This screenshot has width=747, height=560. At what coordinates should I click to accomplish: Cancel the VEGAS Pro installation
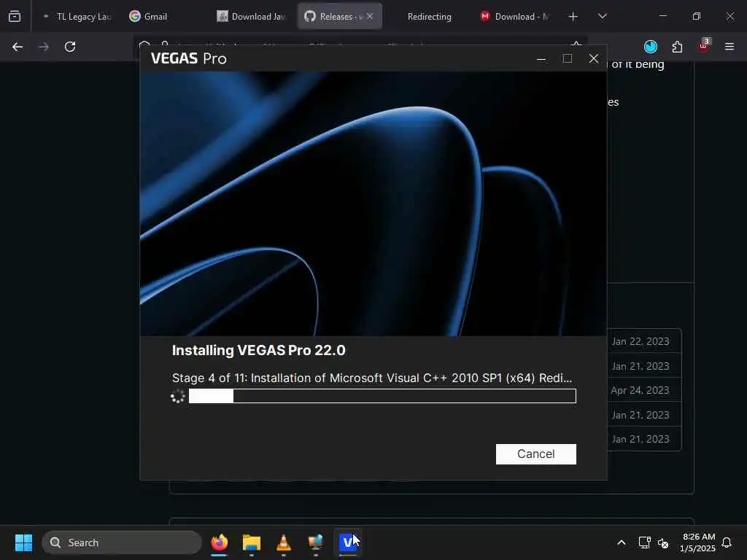tap(536, 454)
